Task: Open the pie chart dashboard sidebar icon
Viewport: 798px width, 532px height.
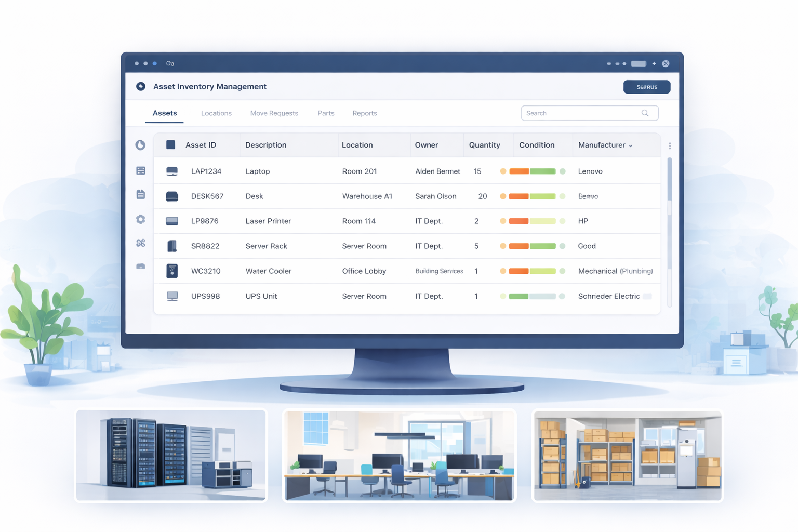Action: pos(140,145)
